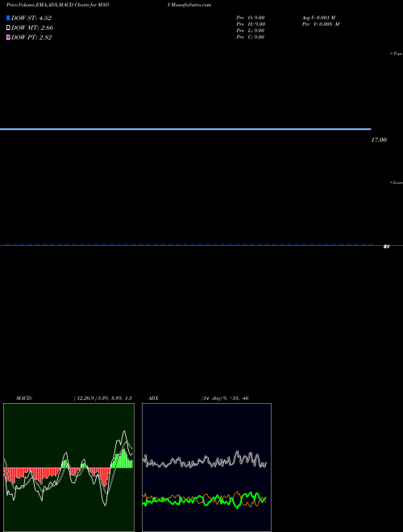This screenshot has width=403, height=532.
Task: Select the Pre C: 9.00 value
Action: point(251,37)
